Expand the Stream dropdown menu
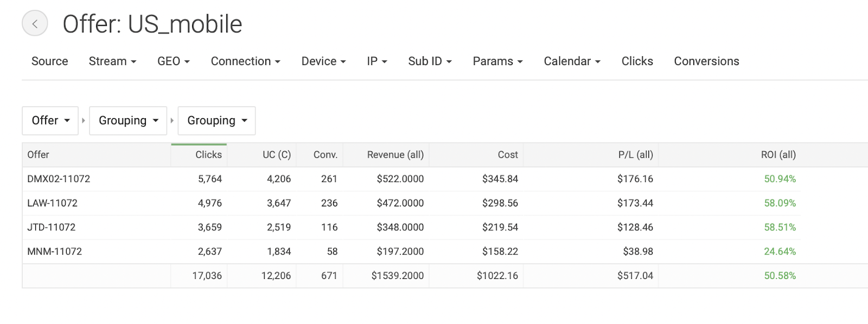 click(x=112, y=61)
